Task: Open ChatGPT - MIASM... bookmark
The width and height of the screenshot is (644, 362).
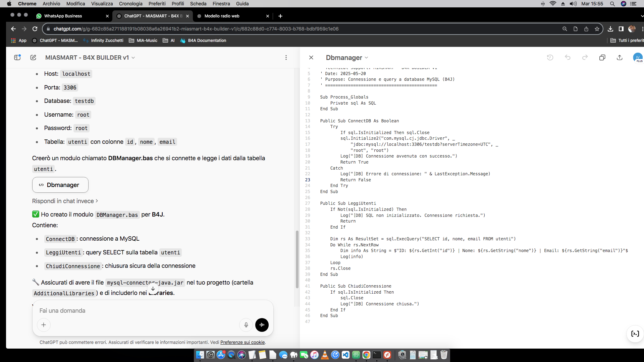Action: click(x=55, y=41)
